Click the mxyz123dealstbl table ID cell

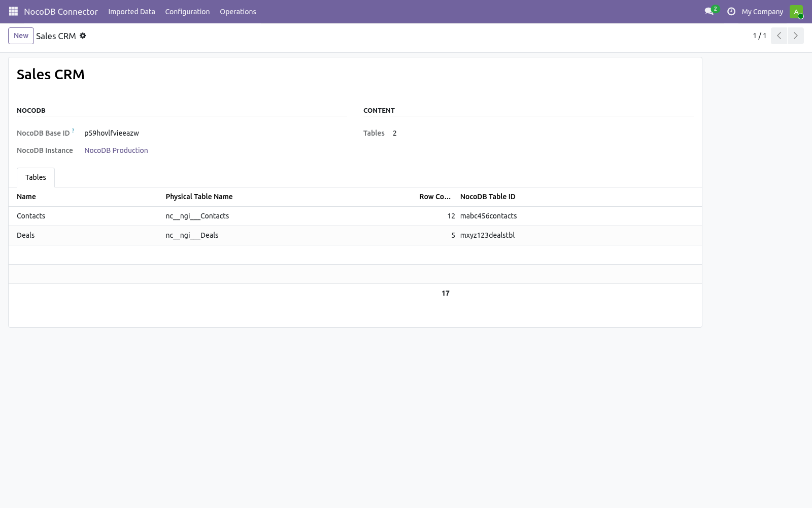[x=488, y=235]
